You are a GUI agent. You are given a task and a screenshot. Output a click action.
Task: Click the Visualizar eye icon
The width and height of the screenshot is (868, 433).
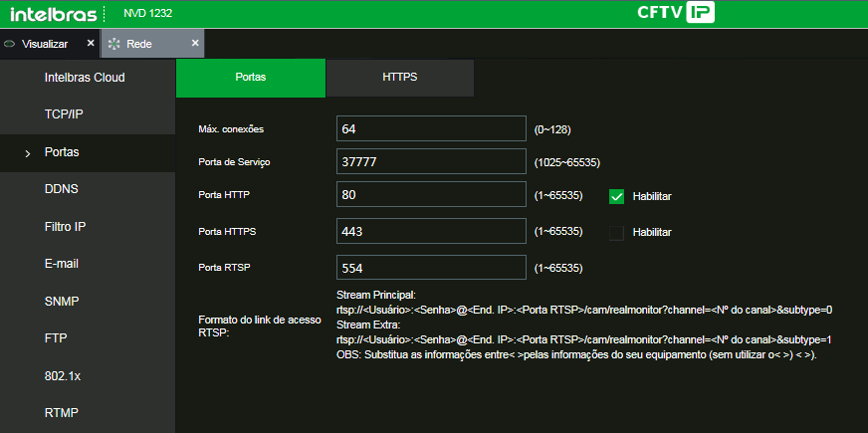pos(10,45)
